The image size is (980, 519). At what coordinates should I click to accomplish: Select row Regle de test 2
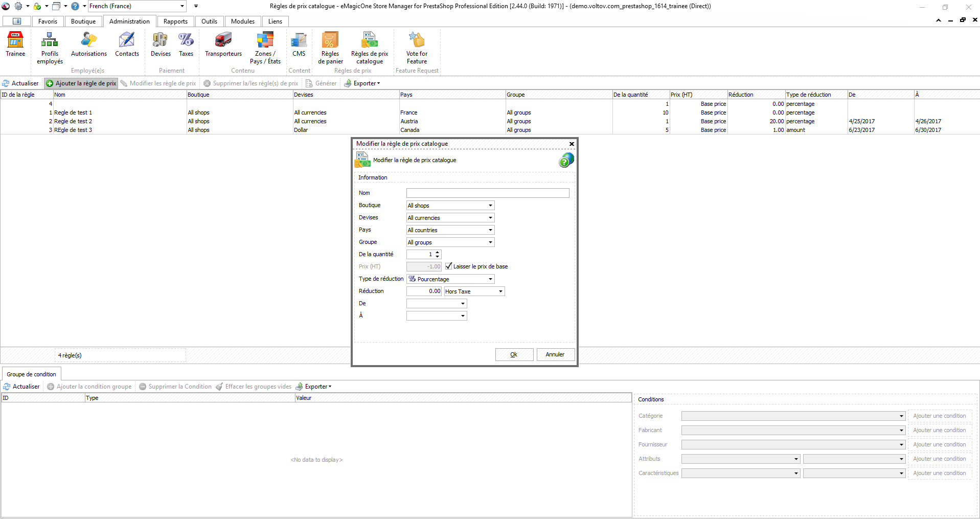[x=490, y=121]
